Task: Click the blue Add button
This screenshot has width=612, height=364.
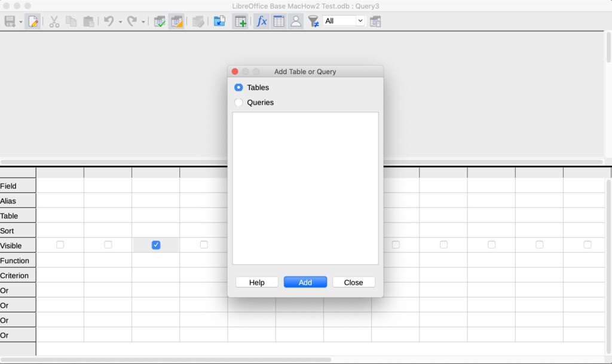Action: [305, 282]
